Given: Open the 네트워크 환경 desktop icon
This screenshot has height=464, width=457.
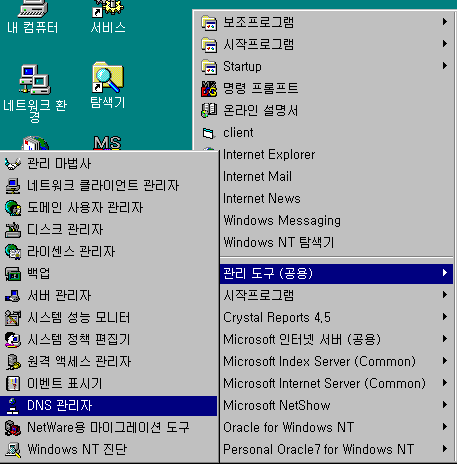Looking at the screenshot, I should point(35,79).
